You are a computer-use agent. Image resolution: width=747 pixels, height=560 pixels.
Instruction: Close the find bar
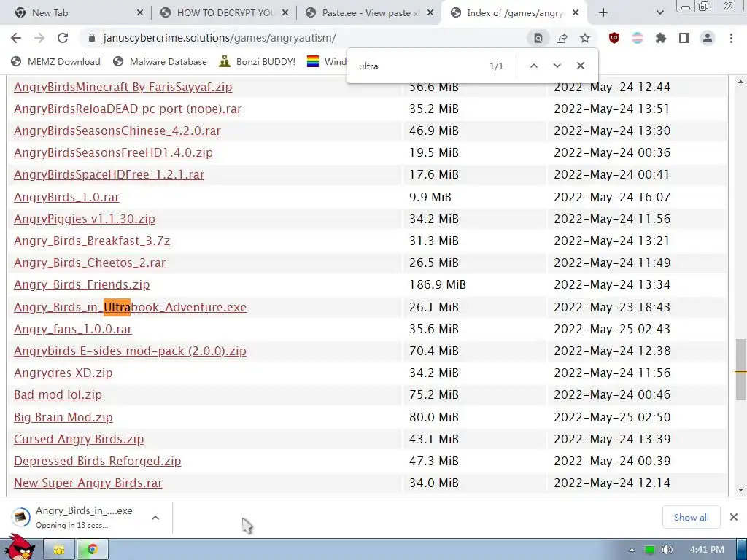580,66
